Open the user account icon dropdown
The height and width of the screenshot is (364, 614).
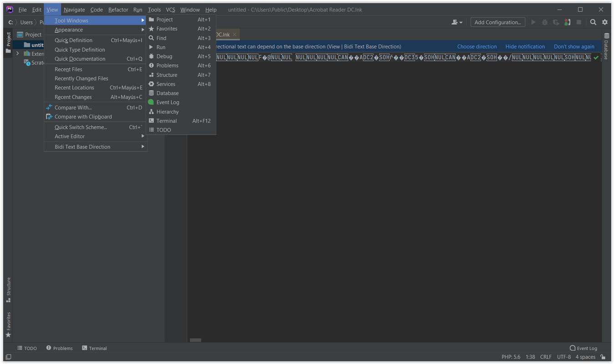457,22
